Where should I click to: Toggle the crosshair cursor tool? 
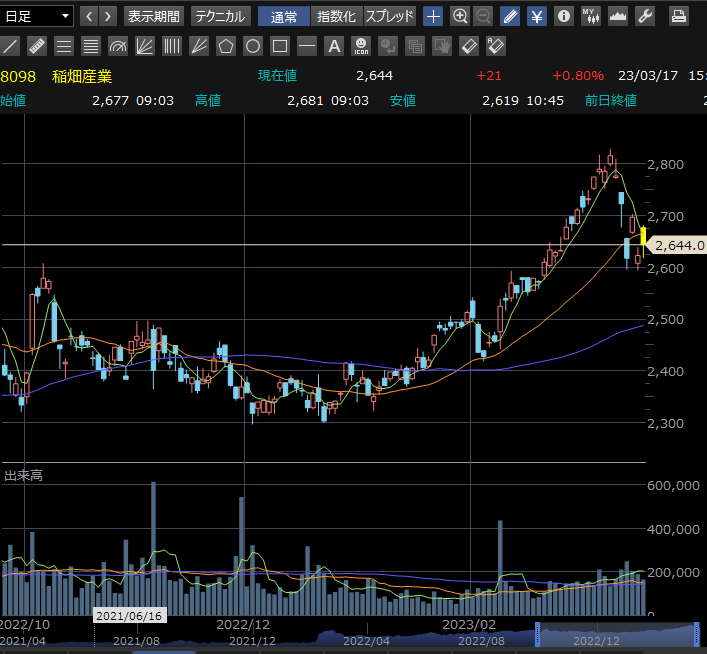(x=433, y=17)
